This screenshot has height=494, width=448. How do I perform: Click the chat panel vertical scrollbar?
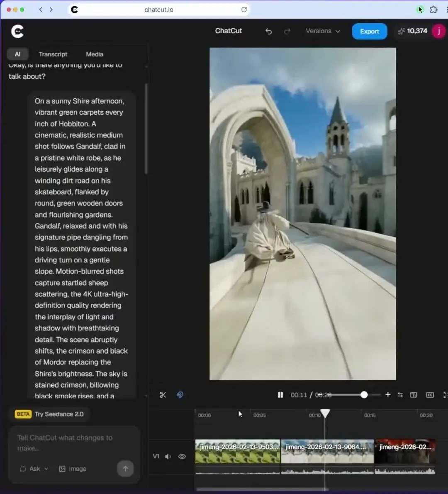click(x=146, y=129)
